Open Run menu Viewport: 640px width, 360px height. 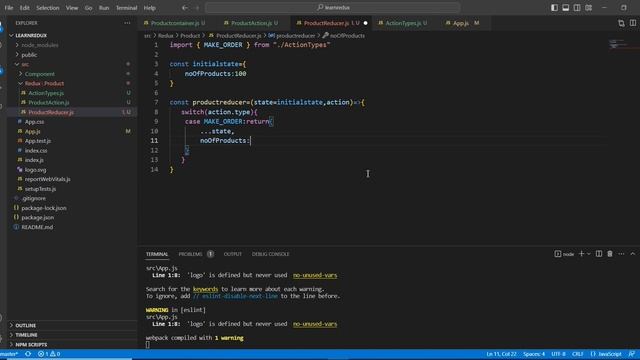[104, 8]
